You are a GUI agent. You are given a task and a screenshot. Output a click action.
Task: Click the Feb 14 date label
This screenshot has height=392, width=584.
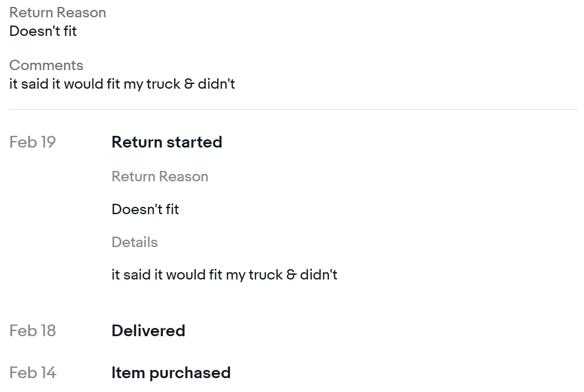click(x=32, y=373)
